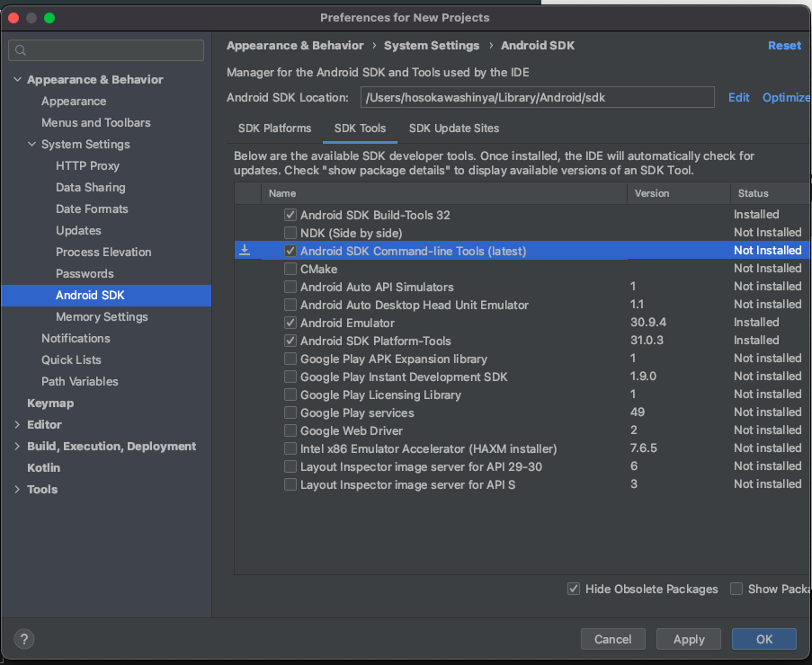Open the SDK Update Sites tab
Image resolution: width=812 pixels, height=665 pixels.
(453, 129)
